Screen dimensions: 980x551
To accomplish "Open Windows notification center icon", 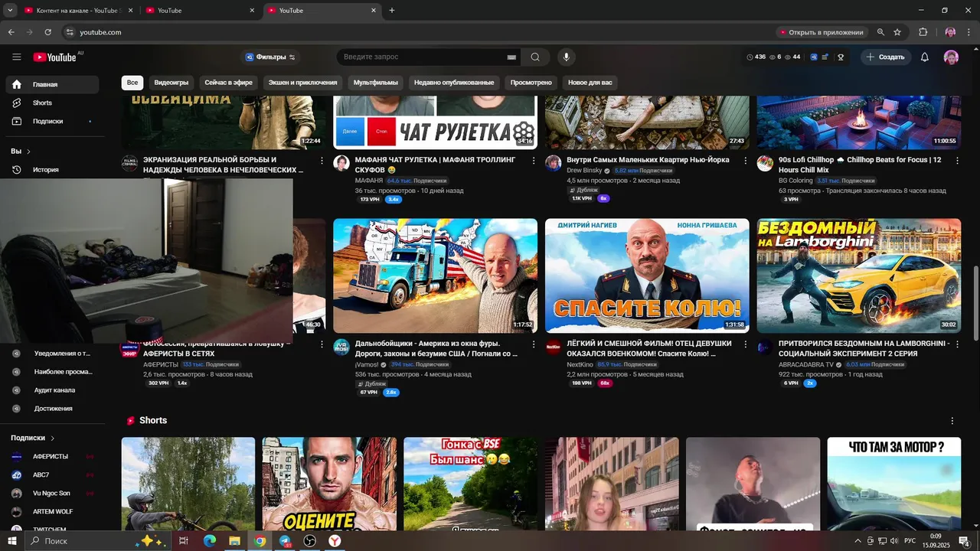I will point(965,541).
